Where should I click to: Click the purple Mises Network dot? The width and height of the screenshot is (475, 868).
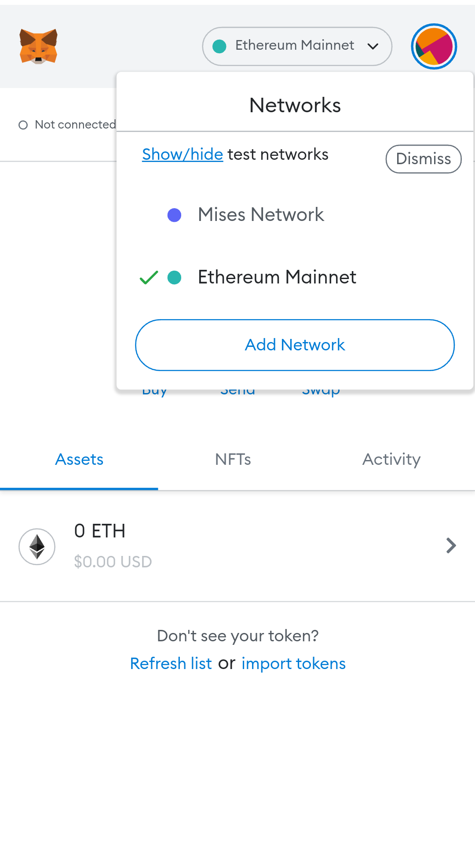coord(175,215)
